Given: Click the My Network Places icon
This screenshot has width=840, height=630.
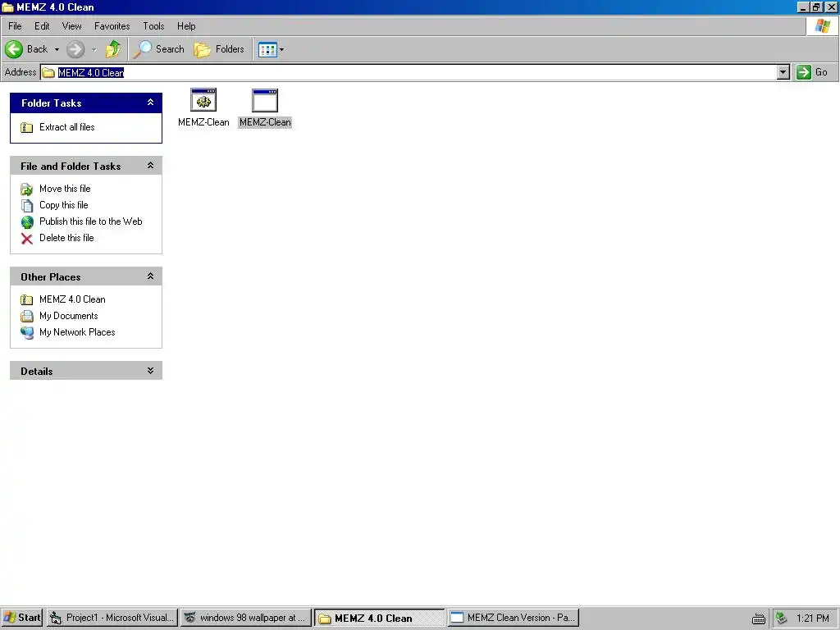Looking at the screenshot, I should coord(27,333).
